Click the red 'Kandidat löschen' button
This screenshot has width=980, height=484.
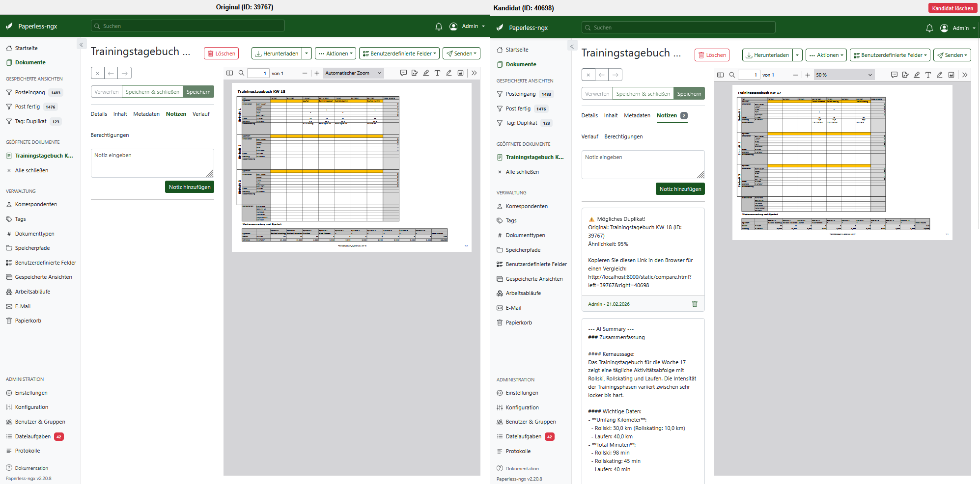[x=952, y=8]
